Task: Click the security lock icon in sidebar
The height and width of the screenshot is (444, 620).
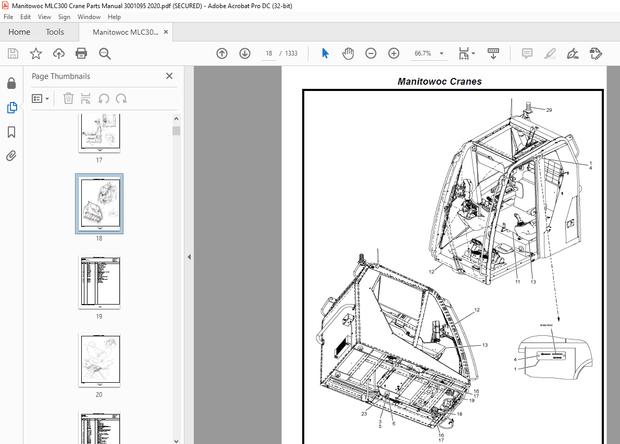Action: click(11, 83)
